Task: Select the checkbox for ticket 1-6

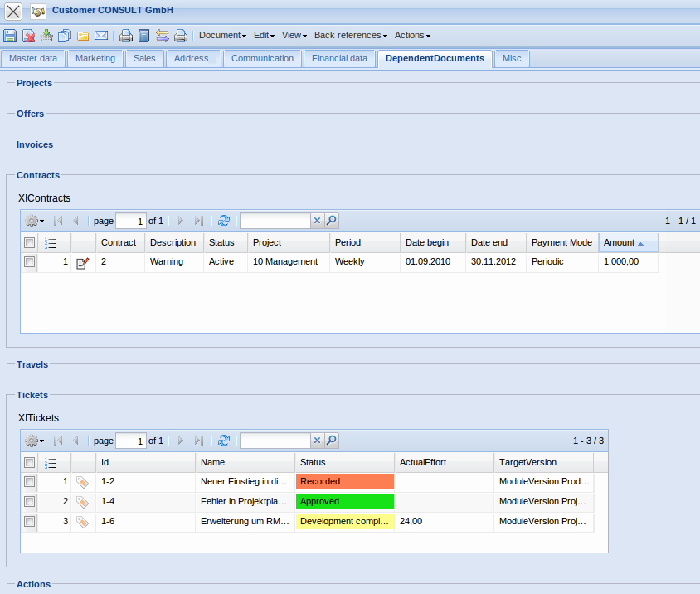Action: click(30, 522)
